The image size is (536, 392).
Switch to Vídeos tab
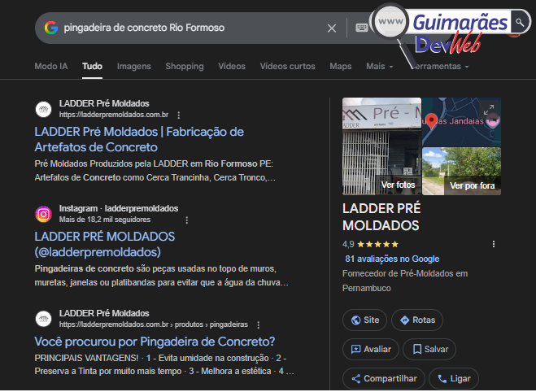pyautogui.click(x=232, y=66)
